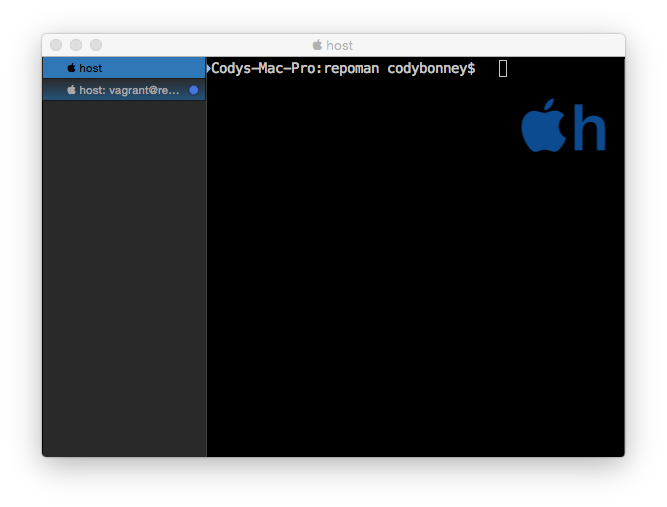Maximize the terminal window
This screenshot has width=667, height=507.
[x=96, y=45]
